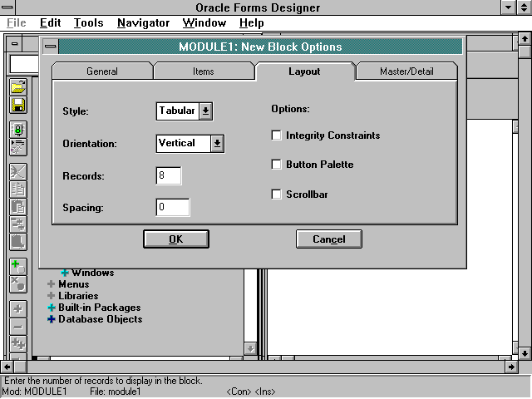Screen dimensions: 532x399
Task: Open the Navigator menu
Action: point(143,23)
